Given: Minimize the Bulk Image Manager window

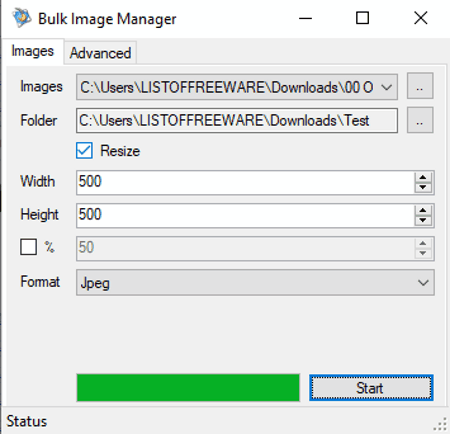Looking at the screenshot, I should pos(305,18).
